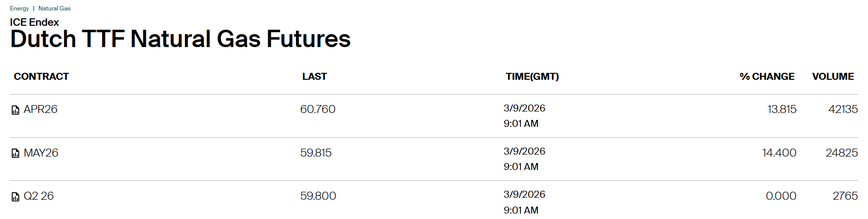Select the Q2 26 contract name
The height and width of the screenshot is (219, 868).
[39, 196]
